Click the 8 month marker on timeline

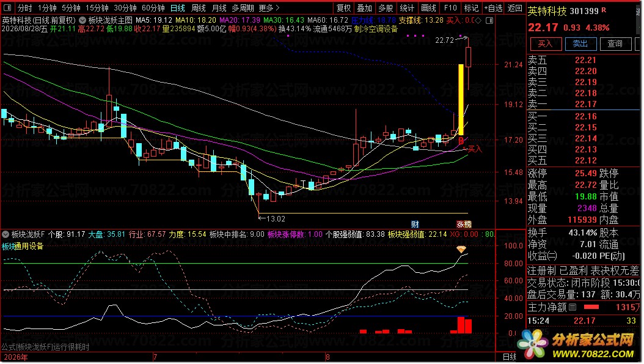tap(327, 357)
